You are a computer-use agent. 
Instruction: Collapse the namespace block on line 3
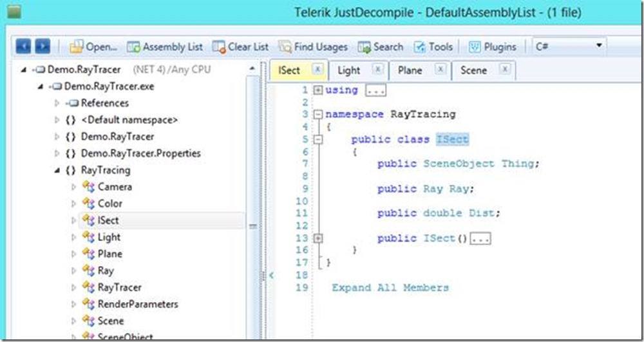tap(318, 115)
